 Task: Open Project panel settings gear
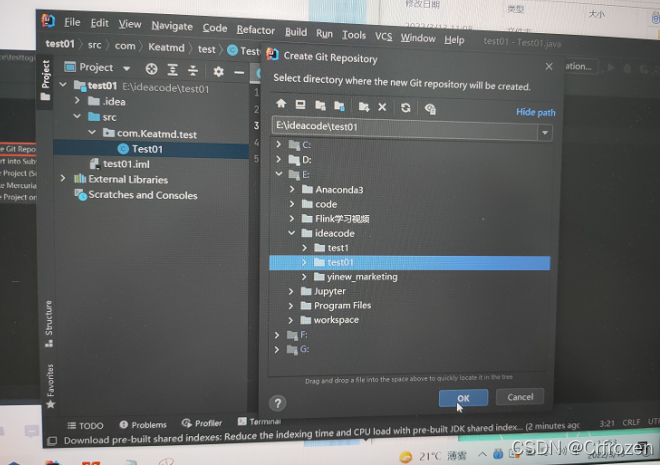tap(218, 71)
